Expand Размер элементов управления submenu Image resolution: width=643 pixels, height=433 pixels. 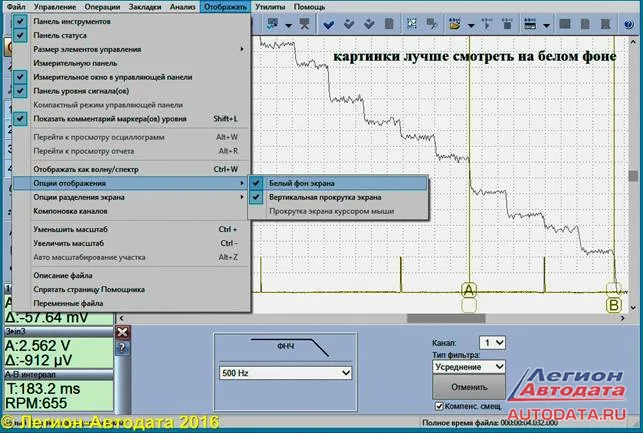[x=131, y=49]
